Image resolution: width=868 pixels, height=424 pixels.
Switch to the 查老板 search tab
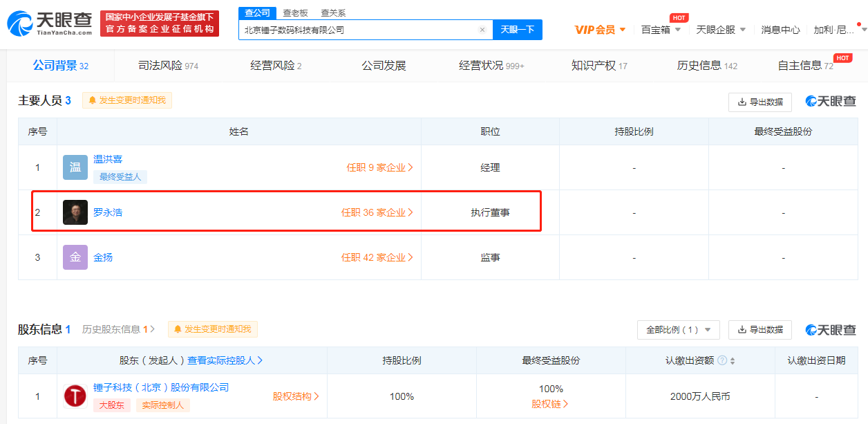pos(295,13)
